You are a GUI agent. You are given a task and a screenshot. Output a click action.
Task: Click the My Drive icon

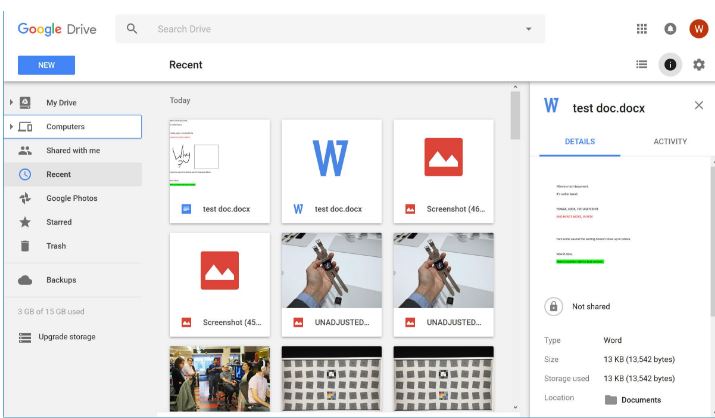pos(25,103)
